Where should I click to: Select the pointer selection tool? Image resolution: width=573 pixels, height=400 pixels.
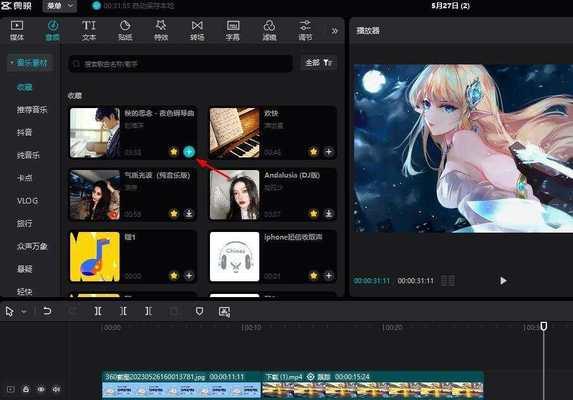[x=10, y=312]
